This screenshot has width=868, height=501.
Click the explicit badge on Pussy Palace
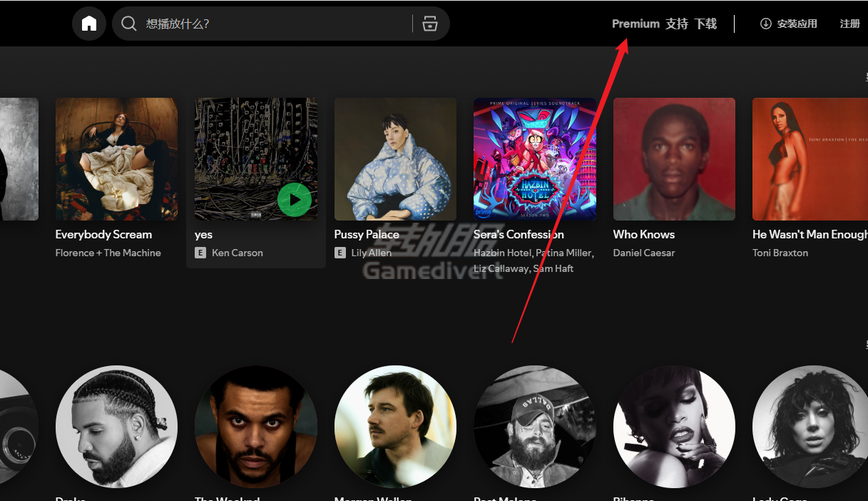[339, 253]
